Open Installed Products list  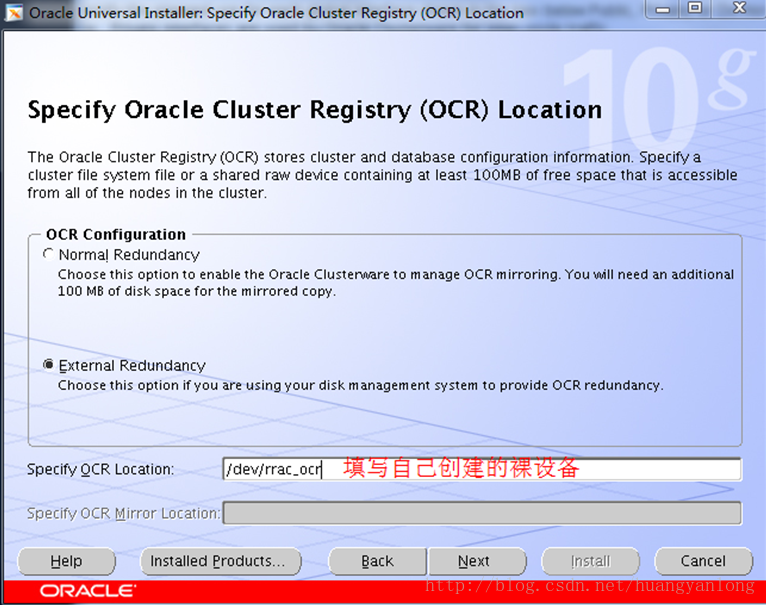point(220,561)
